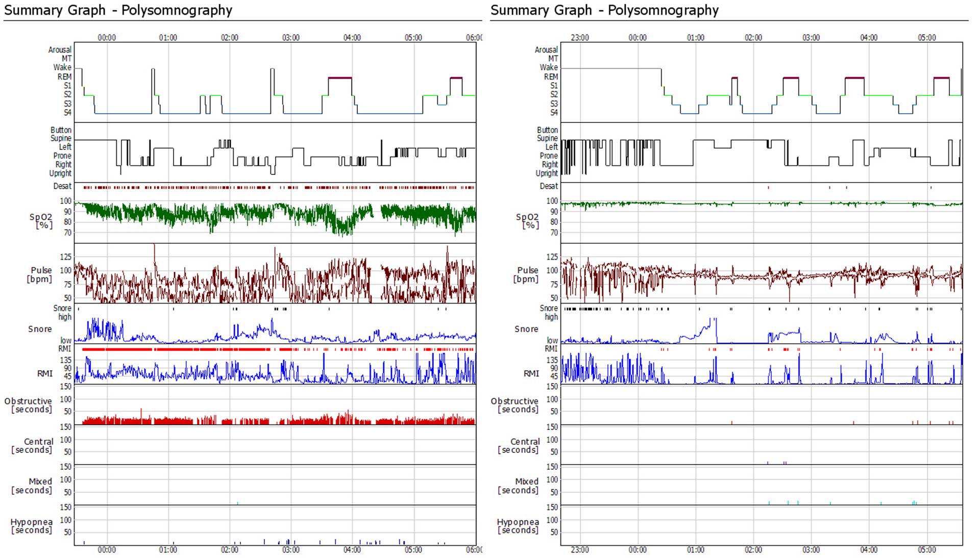Select the Snore label in the left graph

(40, 329)
